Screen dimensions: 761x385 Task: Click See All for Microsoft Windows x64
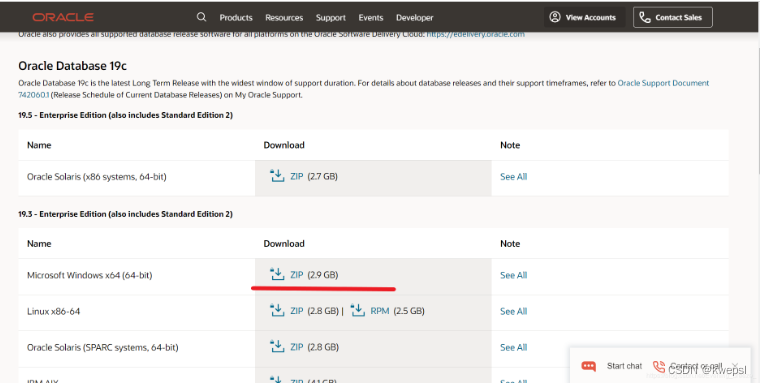pos(513,275)
